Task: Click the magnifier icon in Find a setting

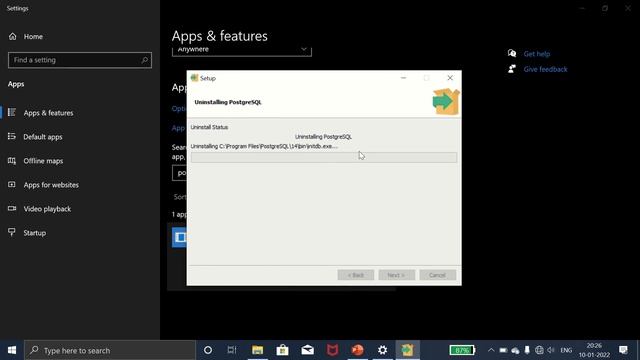Action: (x=144, y=60)
